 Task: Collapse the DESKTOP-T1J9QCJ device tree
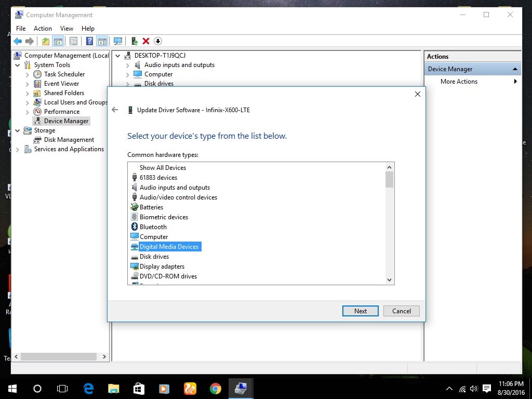coord(117,56)
